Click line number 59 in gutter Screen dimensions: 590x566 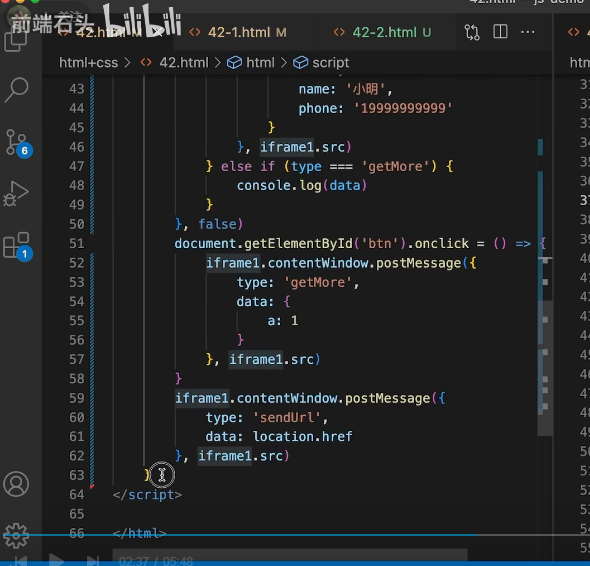[77, 398]
